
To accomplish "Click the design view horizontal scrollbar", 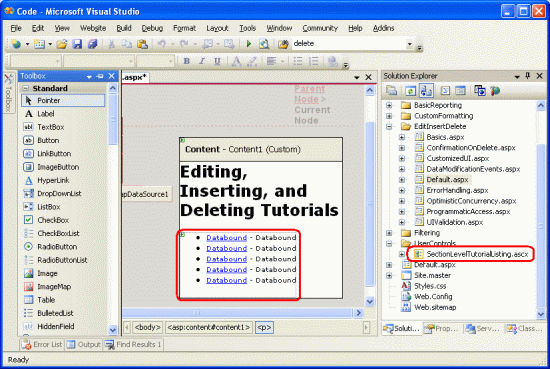I will click(x=237, y=313).
